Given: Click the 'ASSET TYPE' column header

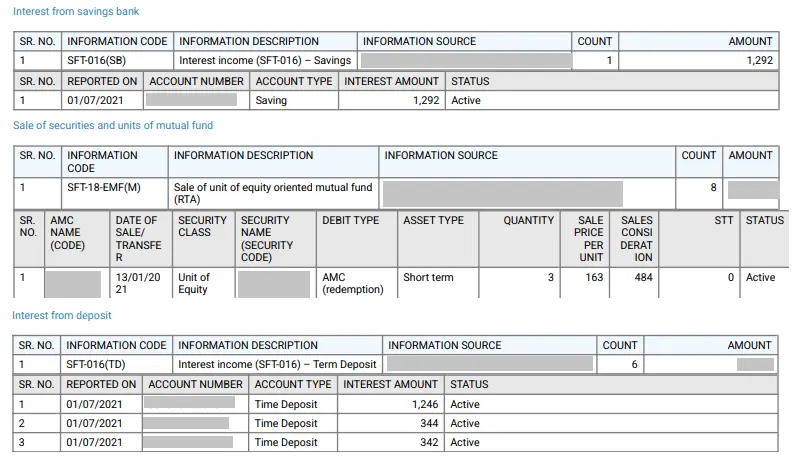Looking at the screenshot, I should (x=433, y=220).
